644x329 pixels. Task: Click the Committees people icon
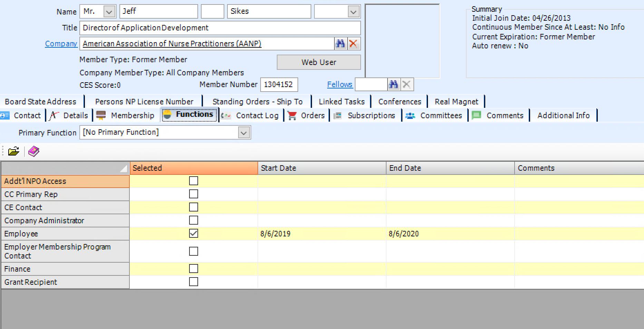click(x=410, y=115)
